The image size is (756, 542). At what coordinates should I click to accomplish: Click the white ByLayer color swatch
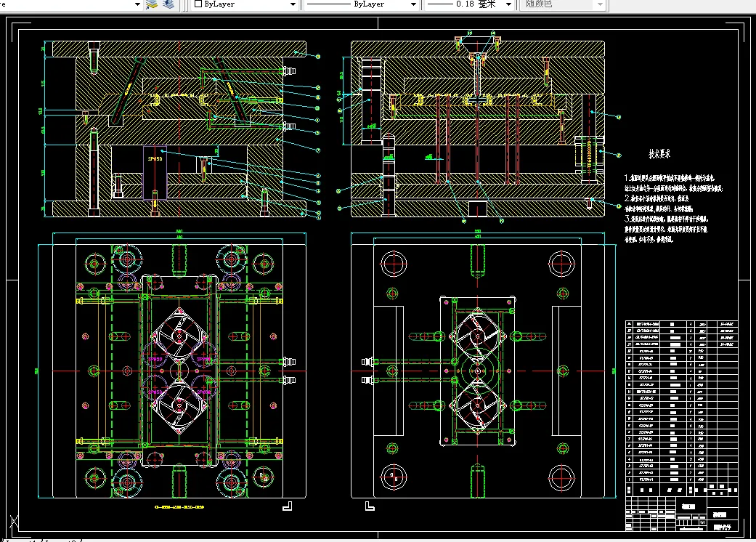pyautogui.click(x=198, y=4)
